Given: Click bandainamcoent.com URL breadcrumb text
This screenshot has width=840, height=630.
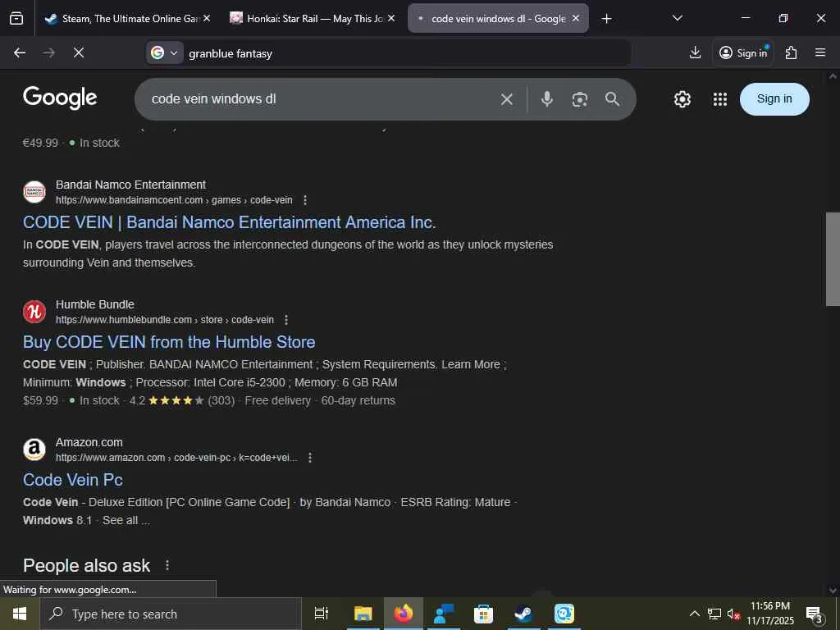Looking at the screenshot, I should click(x=174, y=200).
